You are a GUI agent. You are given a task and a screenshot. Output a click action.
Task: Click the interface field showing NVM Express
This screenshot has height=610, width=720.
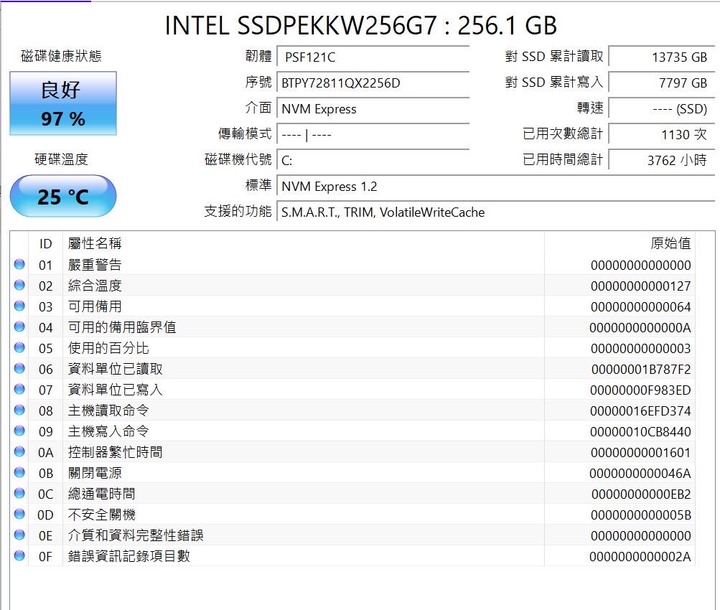[373, 109]
